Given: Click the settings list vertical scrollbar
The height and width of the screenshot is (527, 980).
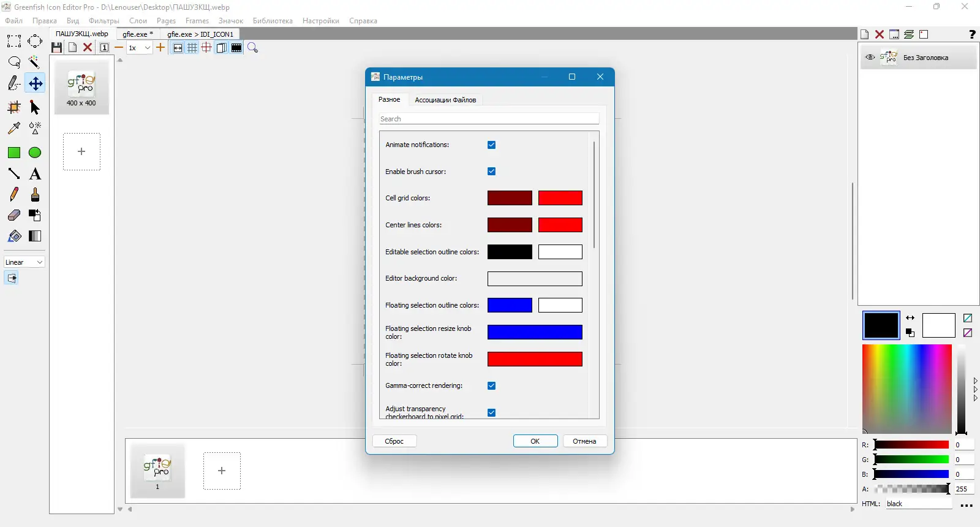Looking at the screenshot, I should pyautogui.click(x=594, y=195).
